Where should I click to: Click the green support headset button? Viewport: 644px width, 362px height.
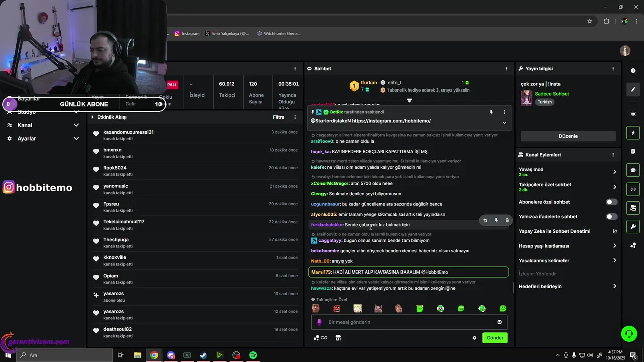pos(628,333)
